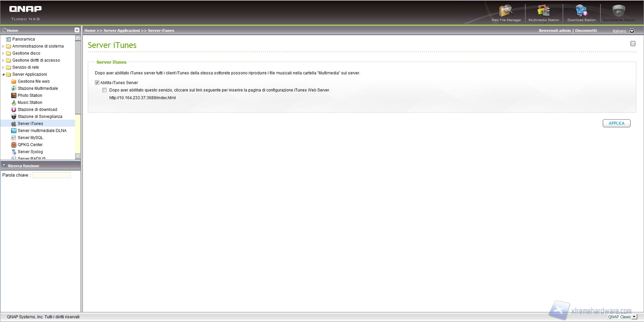The image size is (644, 322).
Task: Select Server multimediale DLNA in the tree
Action: pos(42,131)
